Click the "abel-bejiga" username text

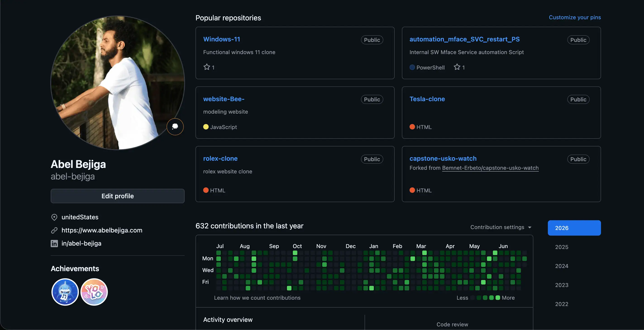tap(72, 177)
